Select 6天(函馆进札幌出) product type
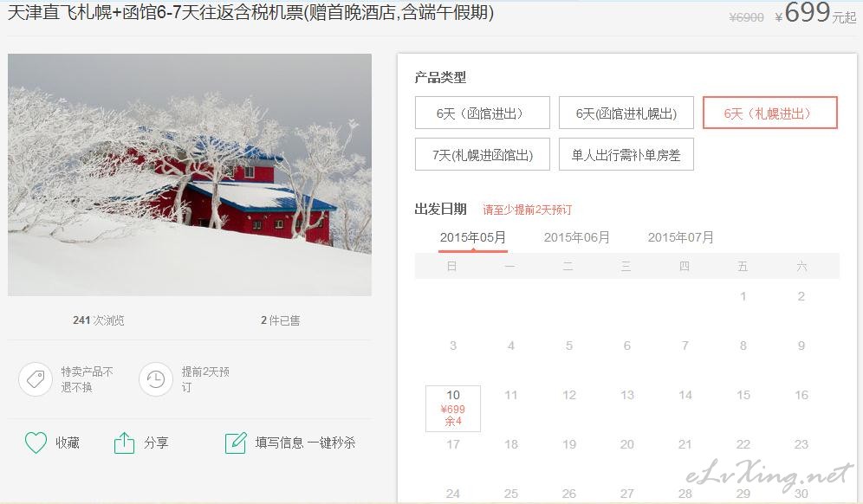The image size is (863, 504). pos(626,113)
